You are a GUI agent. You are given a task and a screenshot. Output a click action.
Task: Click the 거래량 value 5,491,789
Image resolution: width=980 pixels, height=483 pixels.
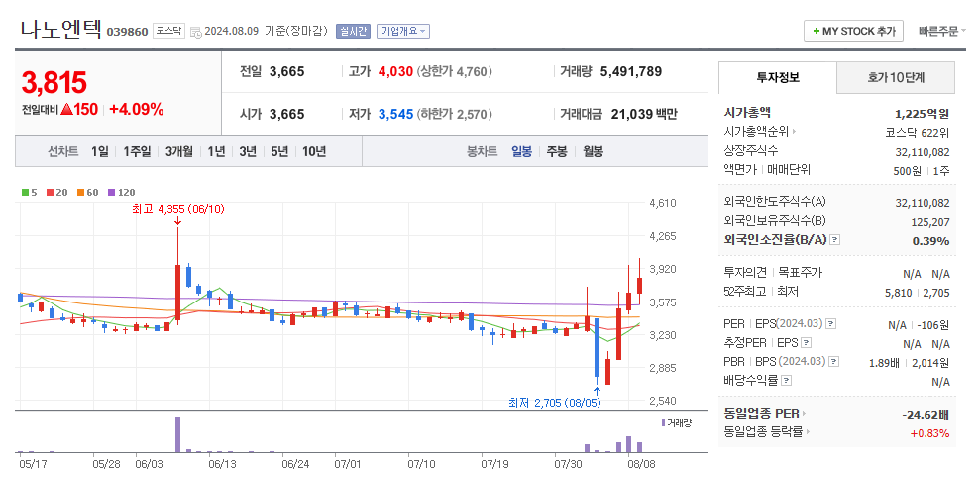tap(630, 72)
